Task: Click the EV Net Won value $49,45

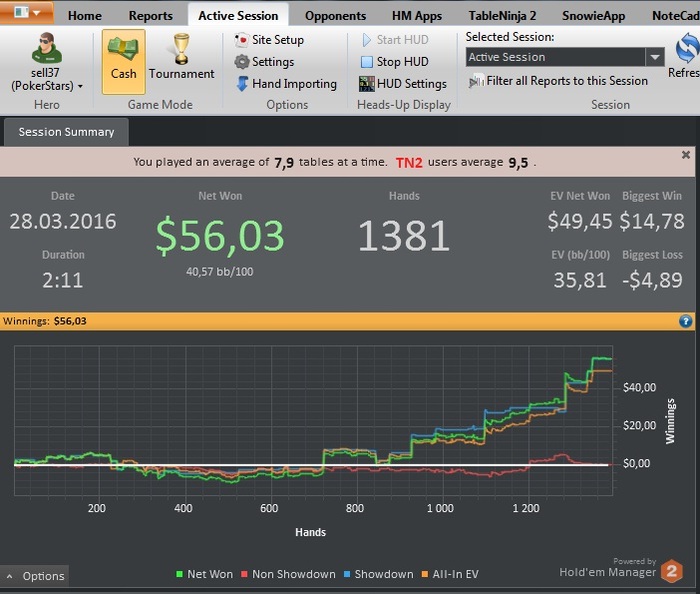Action: 580,221
